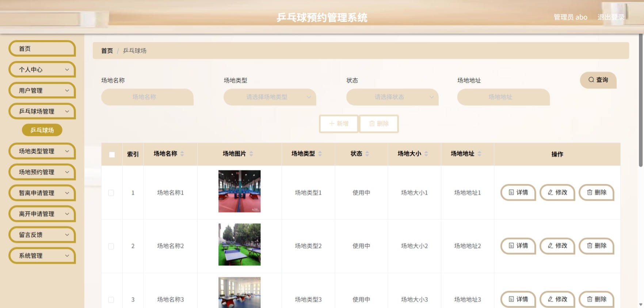Click the 场地类型1 table cell
Image resolution: width=644 pixels, height=308 pixels.
tap(308, 193)
